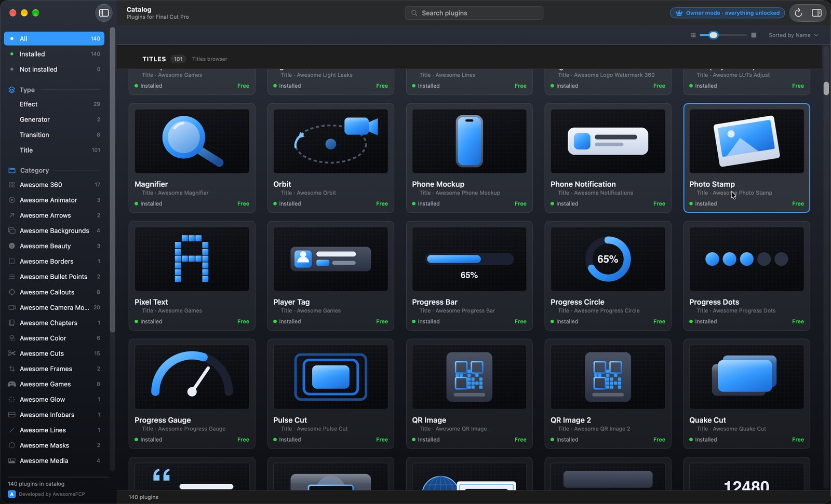Click the Awesome Color icon
Image resolution: width=831 pixels, height=504 pixels.
click(x=12, y=338)
